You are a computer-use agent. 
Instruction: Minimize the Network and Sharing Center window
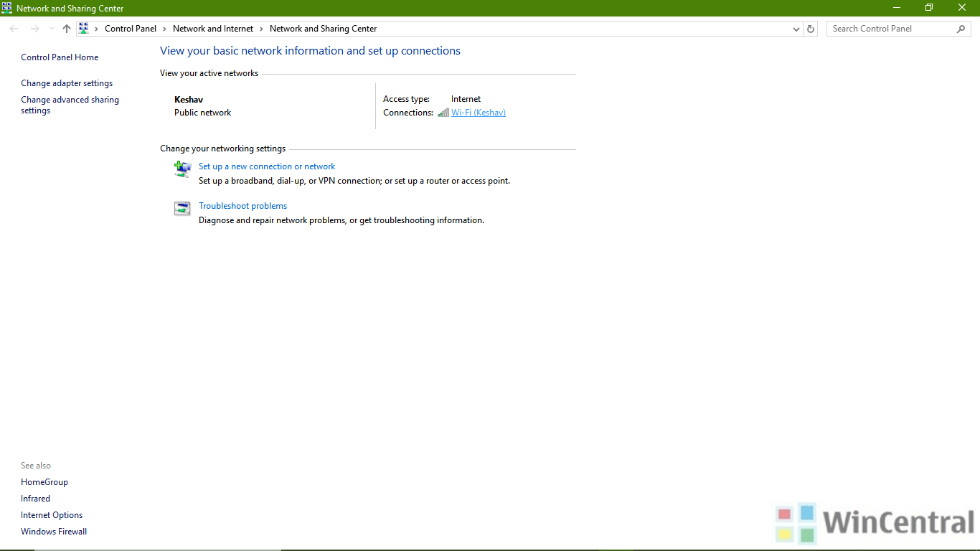tap(897, 8)
